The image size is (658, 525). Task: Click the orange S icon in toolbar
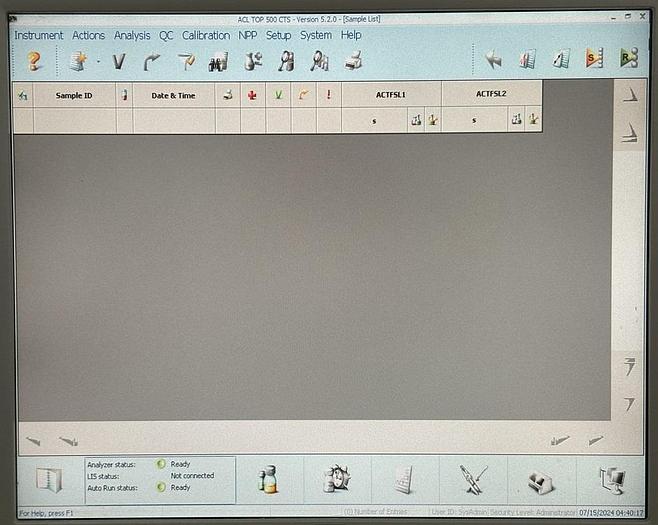click(594, 60)
